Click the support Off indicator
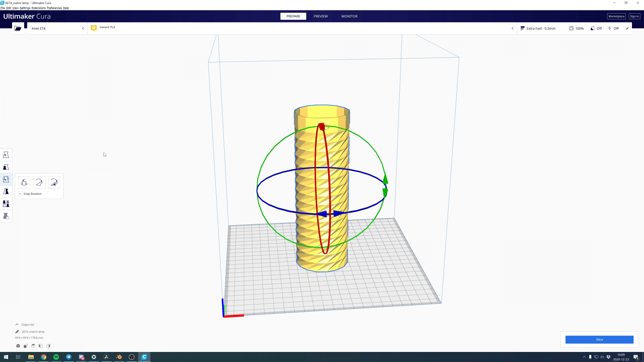 (596, 29)
